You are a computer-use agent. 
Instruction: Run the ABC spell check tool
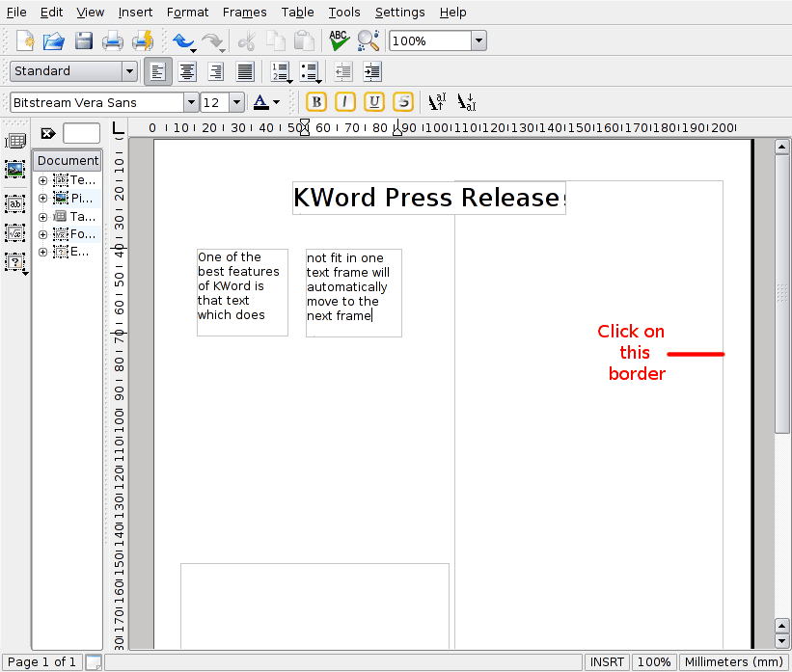(339, 40)
